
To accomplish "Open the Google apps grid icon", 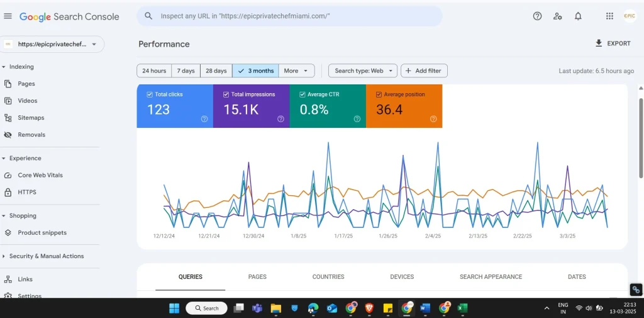I will tap(609, 16).
